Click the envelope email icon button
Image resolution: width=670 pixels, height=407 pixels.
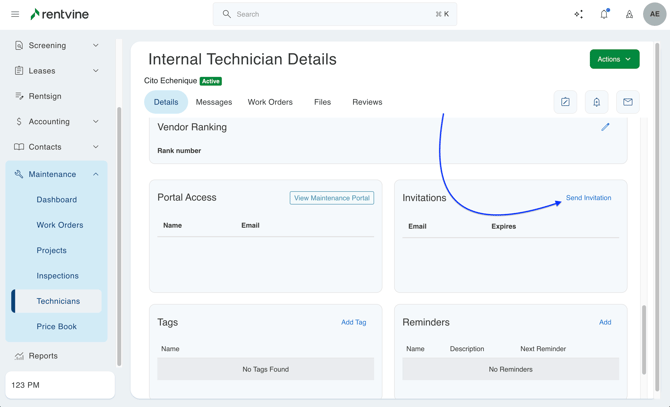[628, 102]
